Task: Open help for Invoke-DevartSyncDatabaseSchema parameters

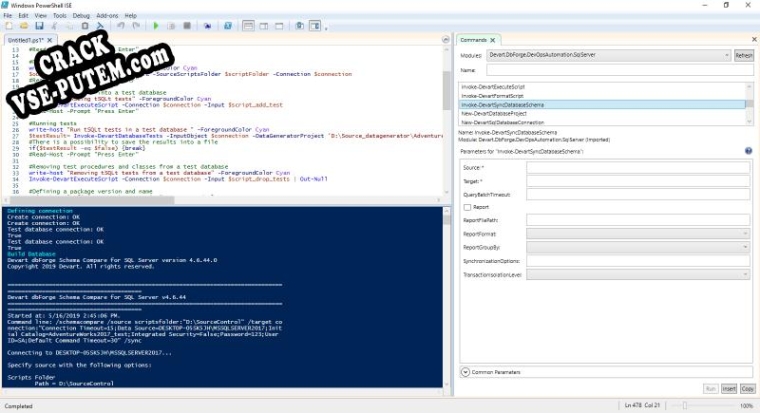Action: (x=749, y=151)
